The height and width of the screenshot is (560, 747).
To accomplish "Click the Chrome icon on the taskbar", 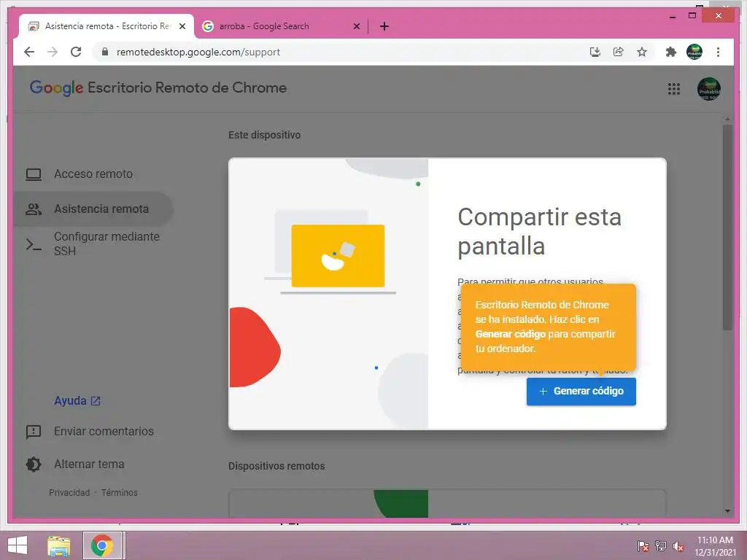I will click(x=102, y=545).
